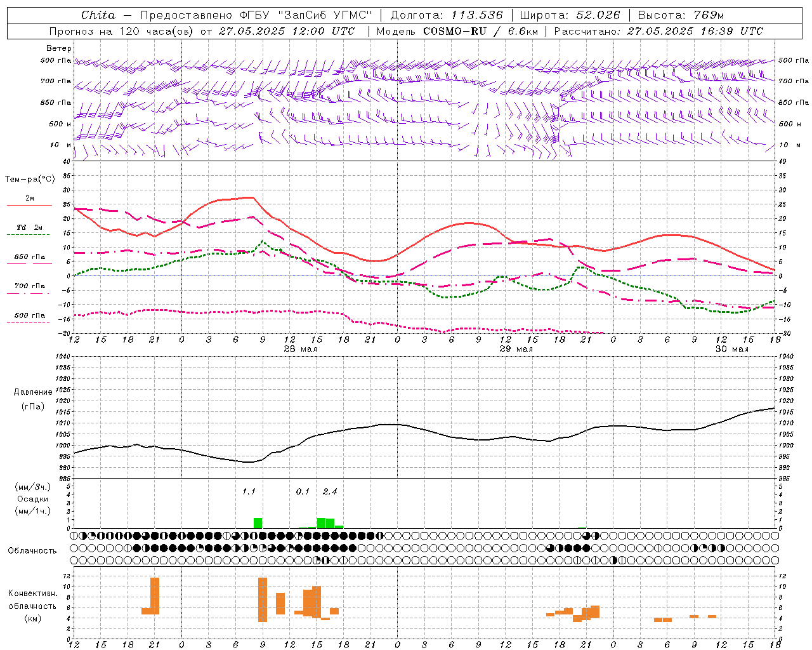Click the "(км)" convective height unit label
Viewport: 812px width, 650px height.
33,618
